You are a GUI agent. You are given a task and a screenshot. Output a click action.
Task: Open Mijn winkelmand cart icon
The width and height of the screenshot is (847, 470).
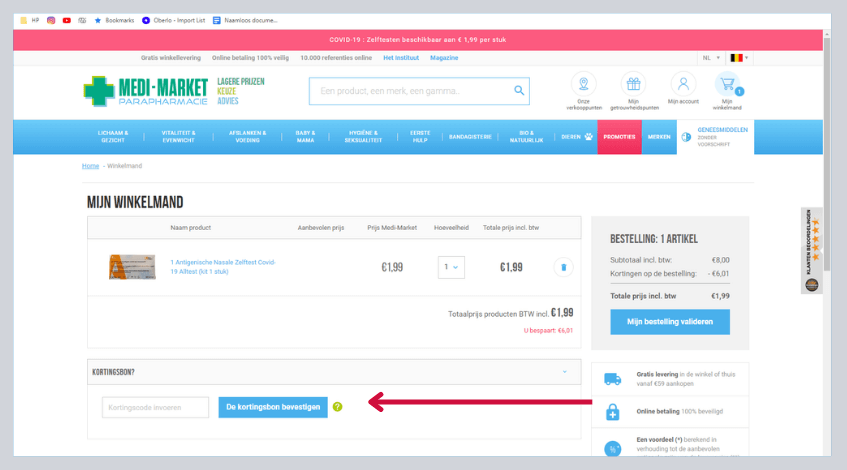pyautogui.click(x=727, y=86)
